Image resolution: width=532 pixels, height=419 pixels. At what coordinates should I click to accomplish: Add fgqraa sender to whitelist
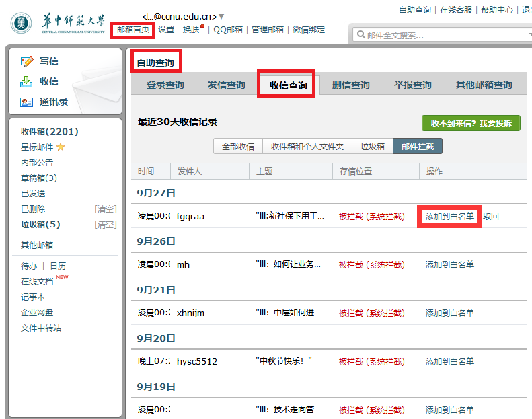pos(449,216)
